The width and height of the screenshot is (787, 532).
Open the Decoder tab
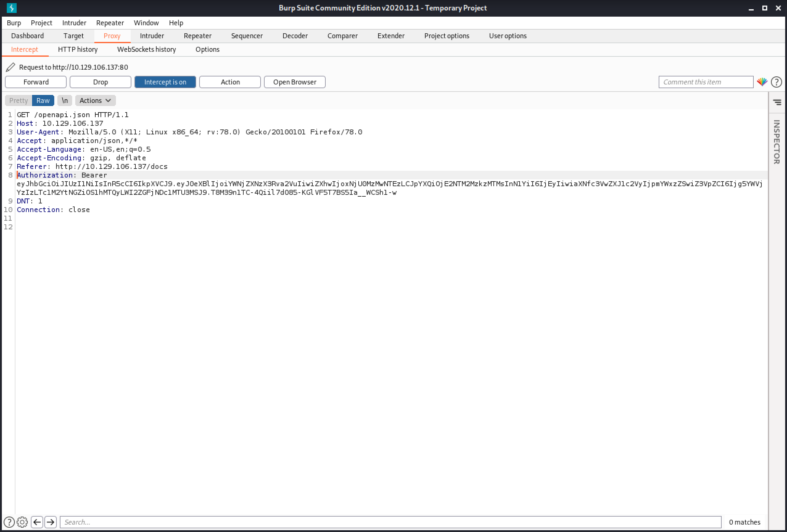click(x=295, y=36)
